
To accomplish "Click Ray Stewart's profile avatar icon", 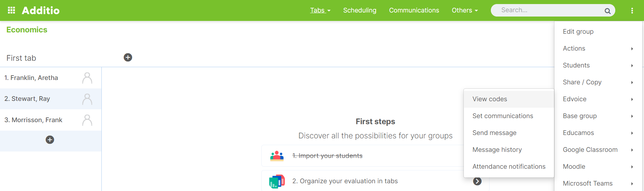I will (87, 99).
